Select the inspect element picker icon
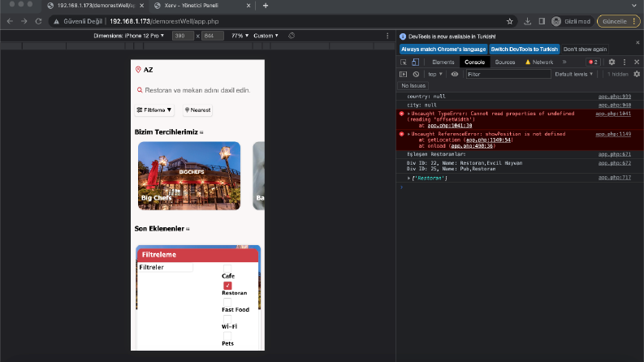 [404, 62]
